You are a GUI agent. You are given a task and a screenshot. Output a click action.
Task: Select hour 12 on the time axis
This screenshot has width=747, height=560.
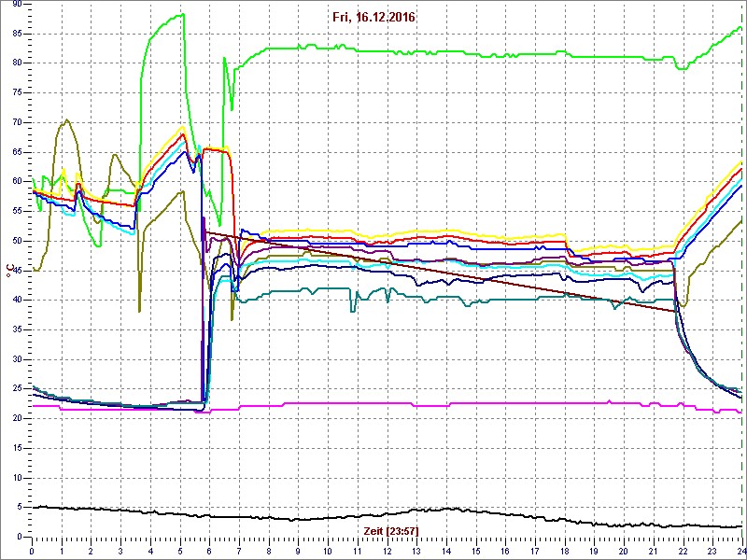[387, 551]
